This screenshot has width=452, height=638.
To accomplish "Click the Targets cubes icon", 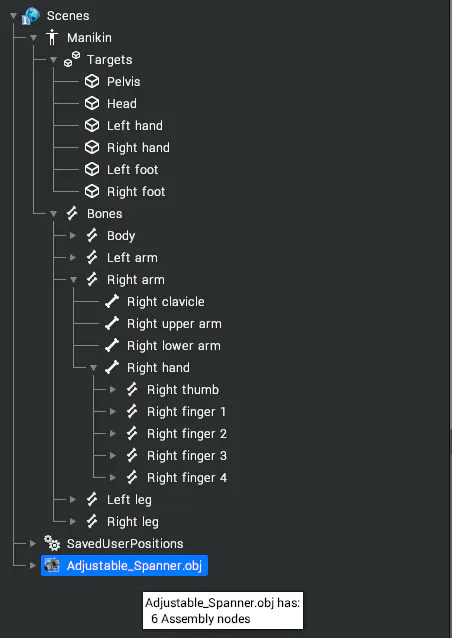I will click(72, 59).
